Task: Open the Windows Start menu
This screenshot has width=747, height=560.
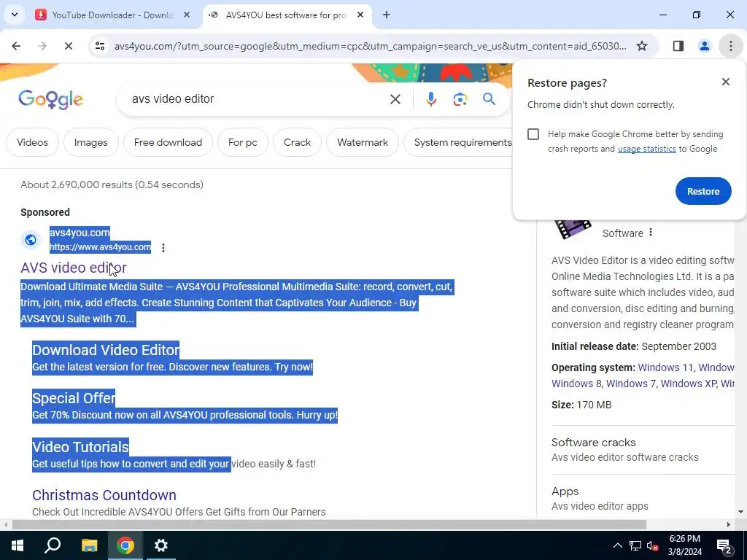Action: click(x=18, y=545)
